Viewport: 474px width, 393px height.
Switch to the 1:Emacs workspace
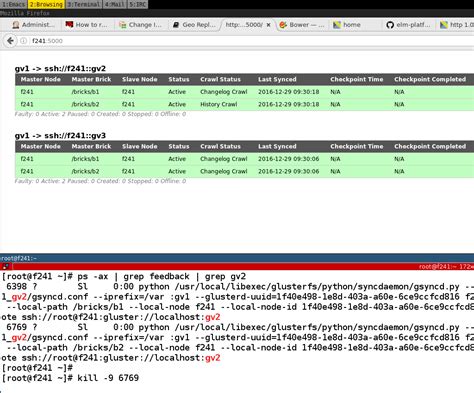pos(13,4)
